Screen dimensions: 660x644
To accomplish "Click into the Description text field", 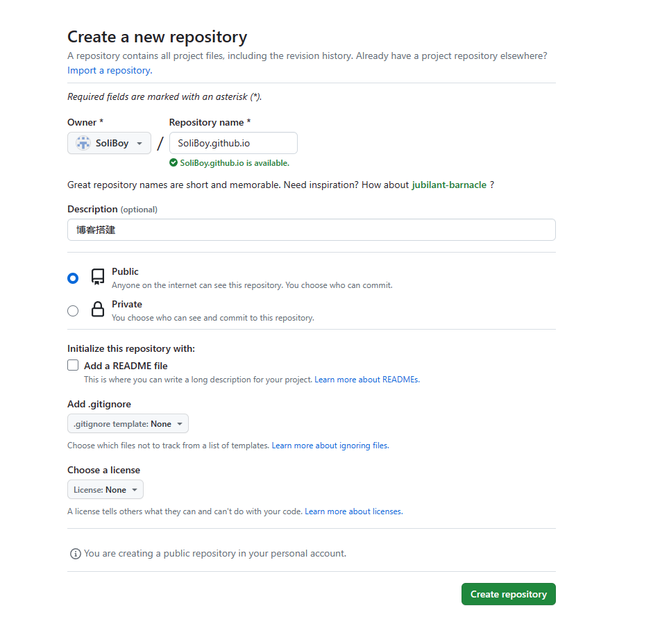I will tap(312, 230).
